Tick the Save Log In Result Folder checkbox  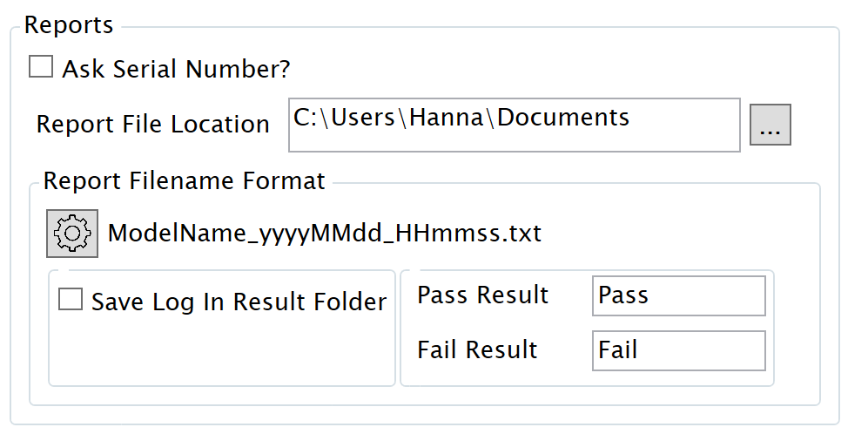(x=71, y=301)
